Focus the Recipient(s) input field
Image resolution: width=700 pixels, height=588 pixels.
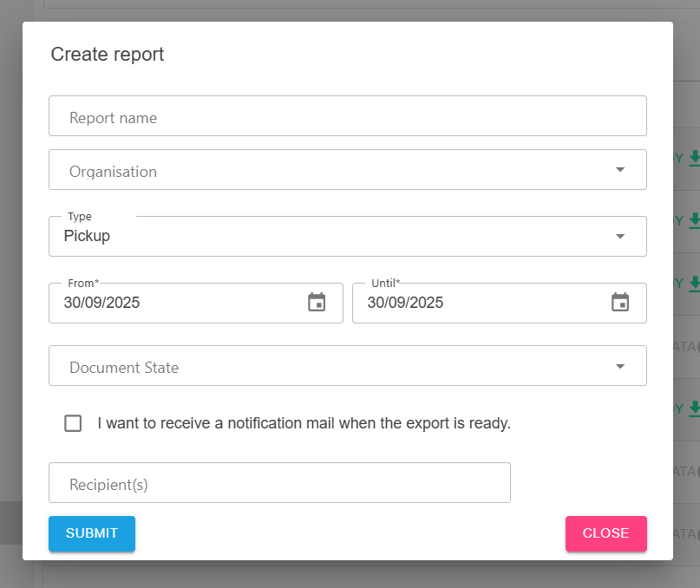tap(279, 483)
